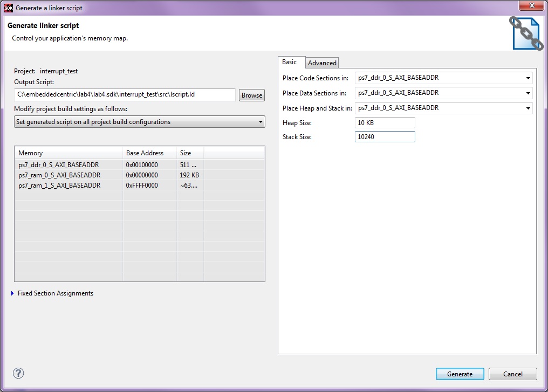Click the Cancel button
This screenshot has width=548, height=392.
click(x=512, y=374)
